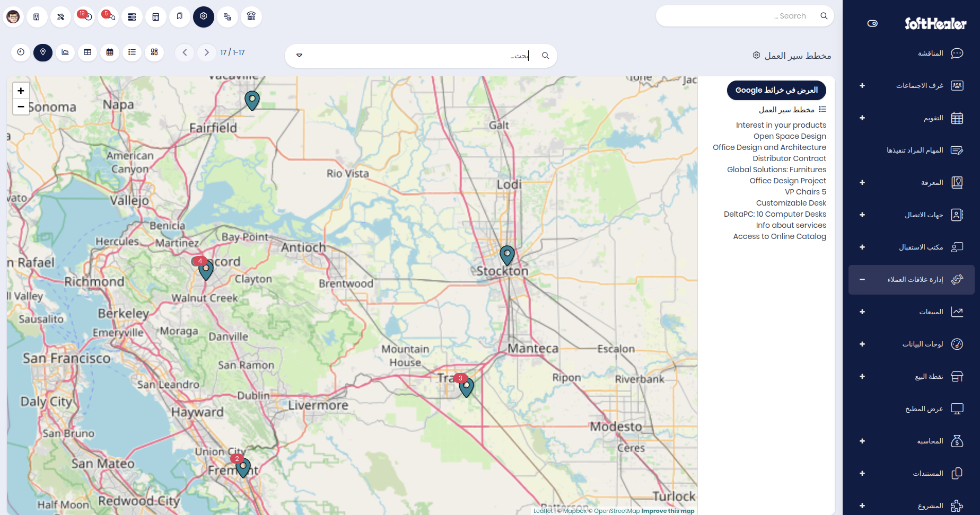Click magnifier icon in top Search bar
The image size is (980, 515).
[824, 16]
